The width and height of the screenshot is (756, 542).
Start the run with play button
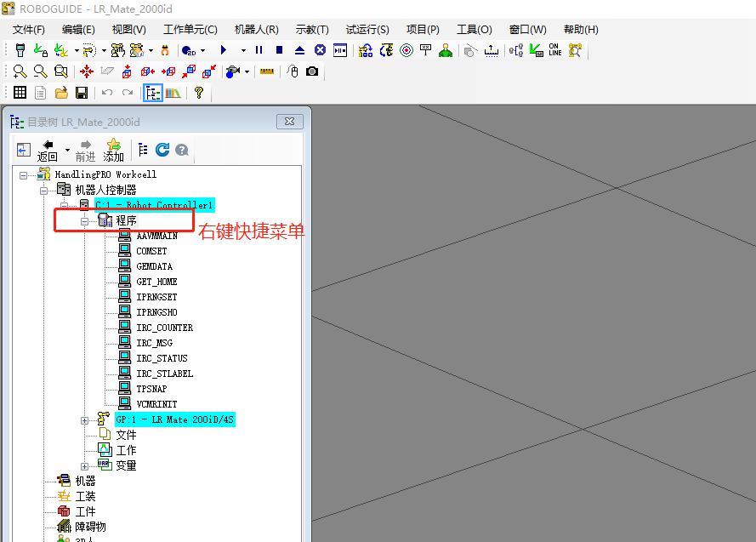(224, 49)
